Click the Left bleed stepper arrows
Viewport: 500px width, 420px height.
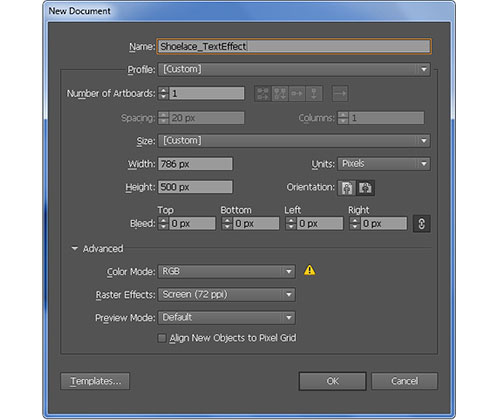click(x=291, y=223)
